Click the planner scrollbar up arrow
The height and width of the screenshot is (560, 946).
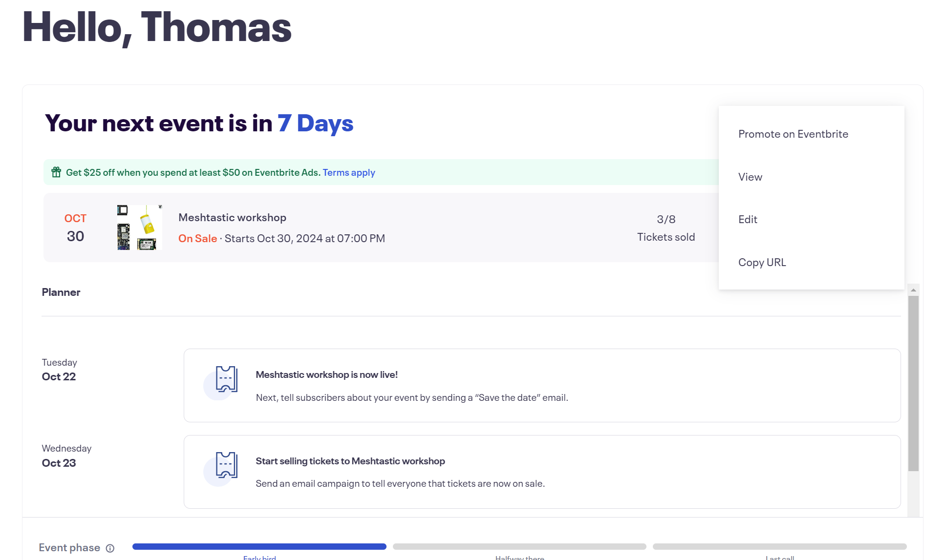[x=913, y=290]
